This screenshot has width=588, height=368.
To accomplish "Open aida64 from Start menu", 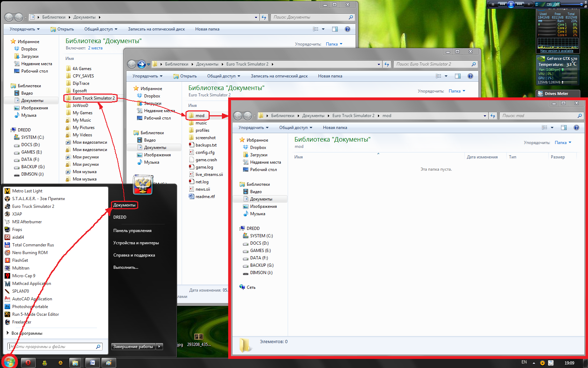I will (x=18, y=237).
